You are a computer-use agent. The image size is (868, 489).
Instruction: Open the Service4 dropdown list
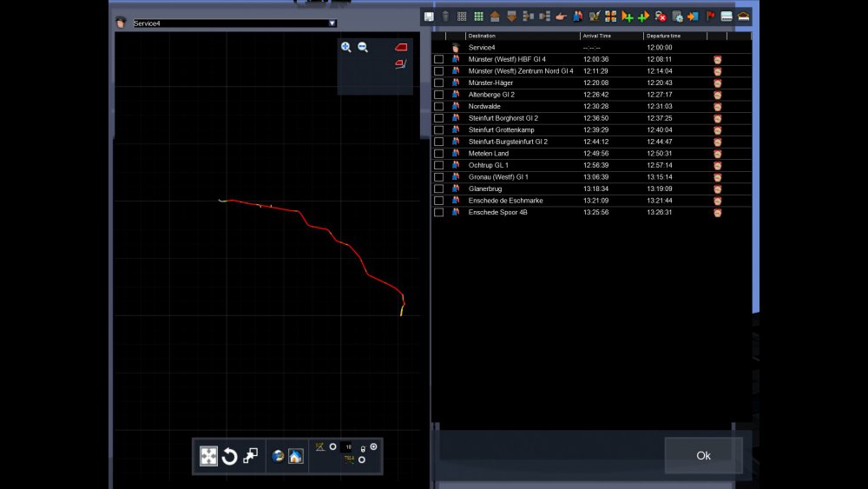pos(332,23)
